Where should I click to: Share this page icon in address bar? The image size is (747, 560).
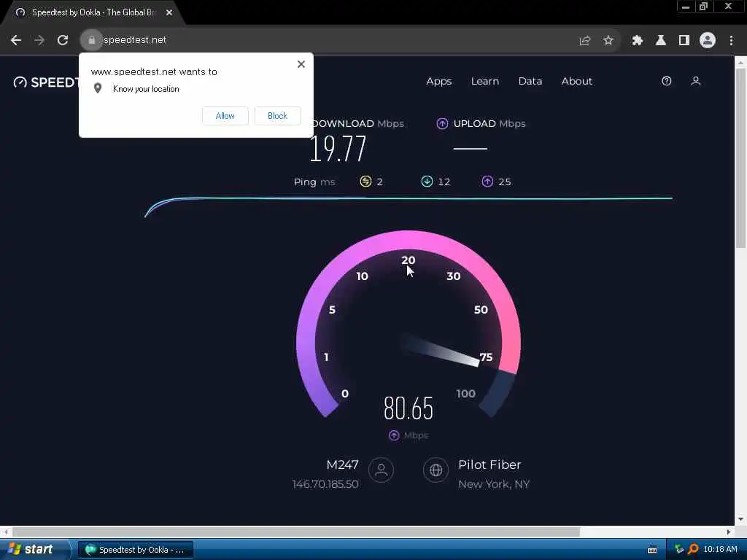click(x=584, y=41)
